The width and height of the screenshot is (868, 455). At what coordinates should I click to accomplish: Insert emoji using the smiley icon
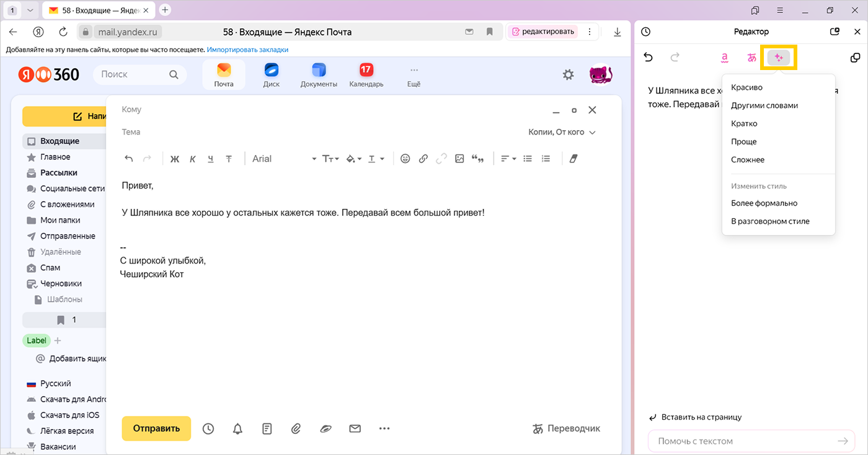click(405, 159)
